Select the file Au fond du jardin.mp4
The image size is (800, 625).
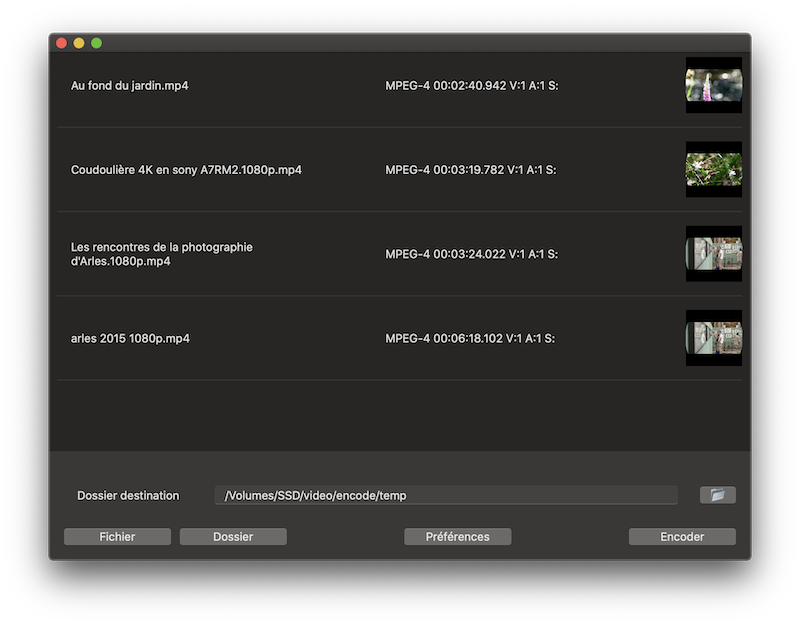(x=130, y=86)
